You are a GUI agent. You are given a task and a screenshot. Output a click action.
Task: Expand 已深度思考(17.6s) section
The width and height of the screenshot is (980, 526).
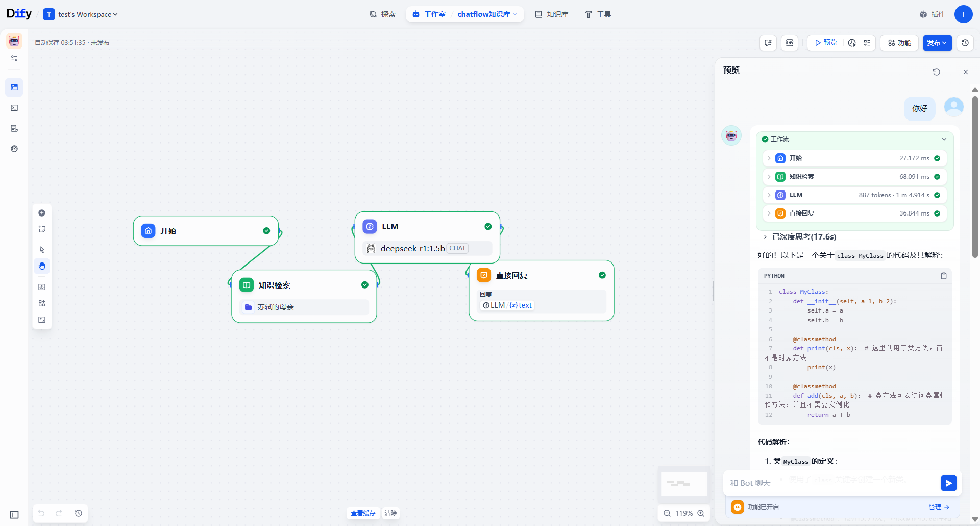tap(800, 237)
